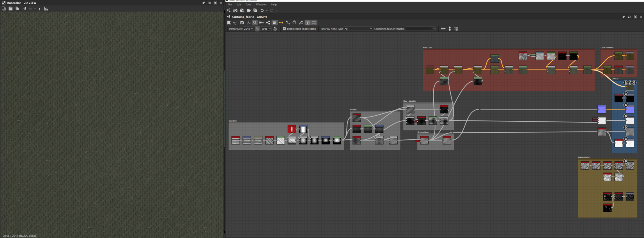644x238 pixels.
Task: Click the wrench tools icon in graph toolbar
Action: (301, 23)
